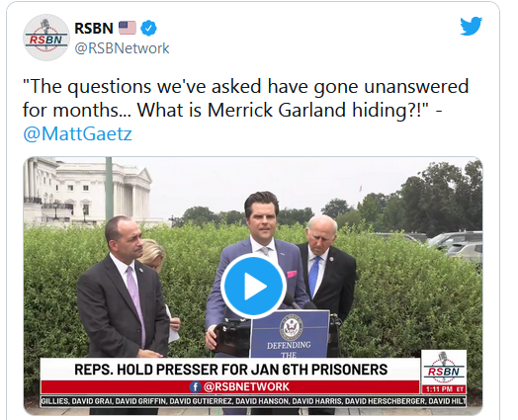Click the 'REPS. HOLD PRESSER' headline banner
Viewport: 518px width, 420px height.
point(230,370)
